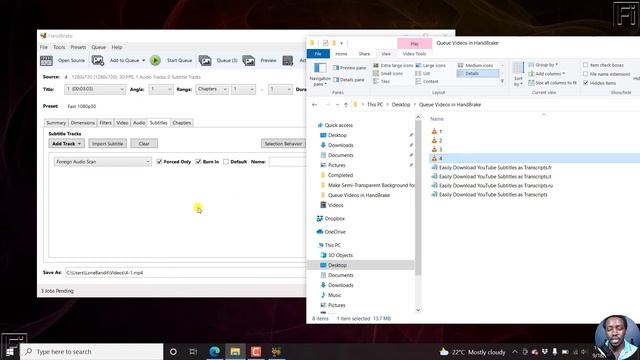Open HandBrake Help menu
Screen dimensions: 640x360
point(117,47)
